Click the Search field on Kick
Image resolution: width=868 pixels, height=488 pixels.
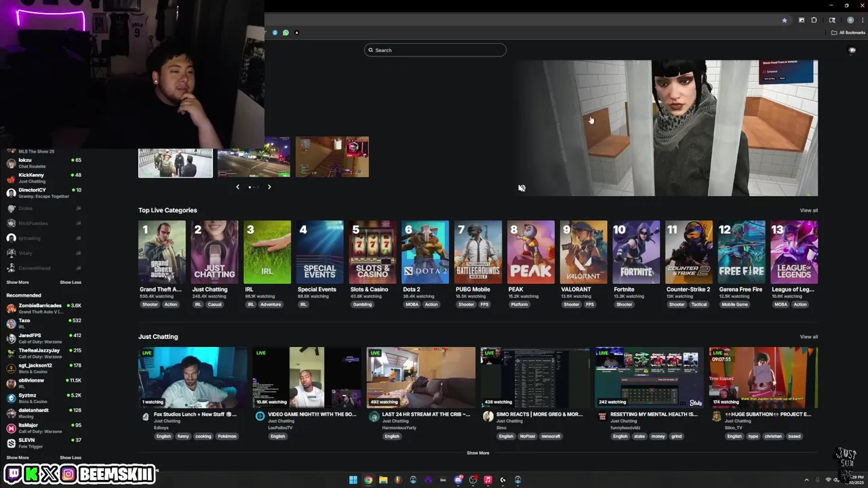435,50
